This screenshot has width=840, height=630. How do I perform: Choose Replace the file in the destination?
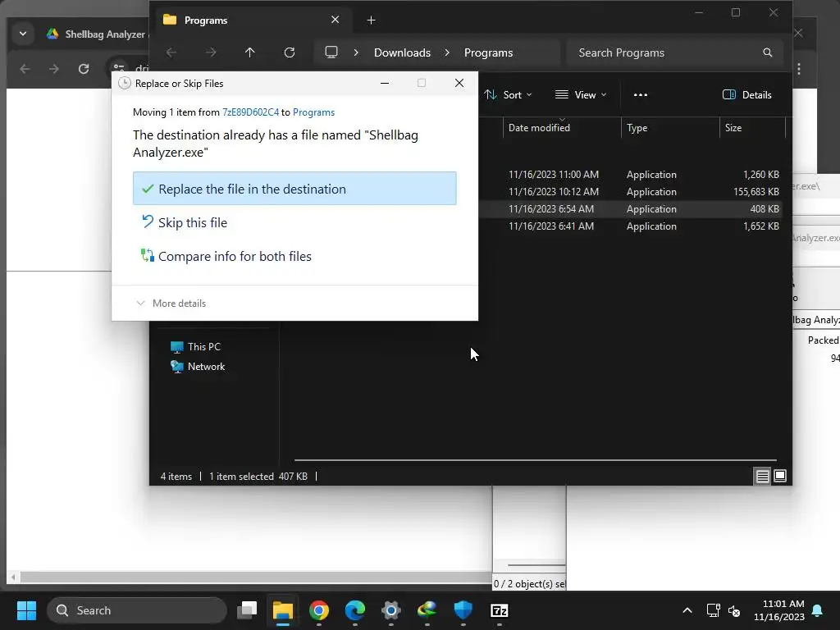(294, 189)
